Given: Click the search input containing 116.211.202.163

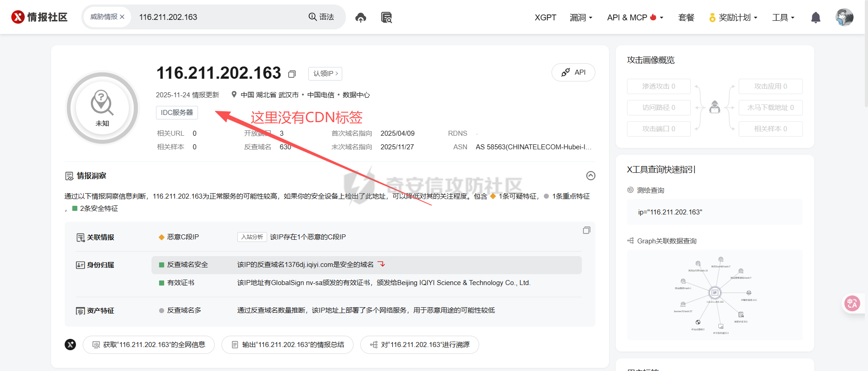Looking at the screenshot, I should click(x=217, y=17).
